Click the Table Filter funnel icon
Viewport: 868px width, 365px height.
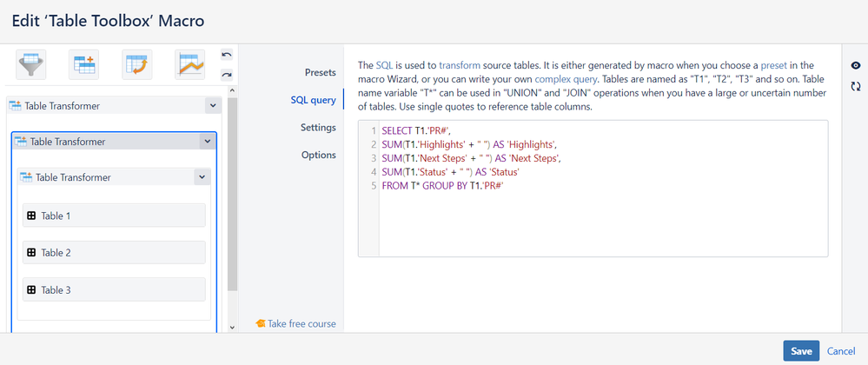click(x=31, y=63)
